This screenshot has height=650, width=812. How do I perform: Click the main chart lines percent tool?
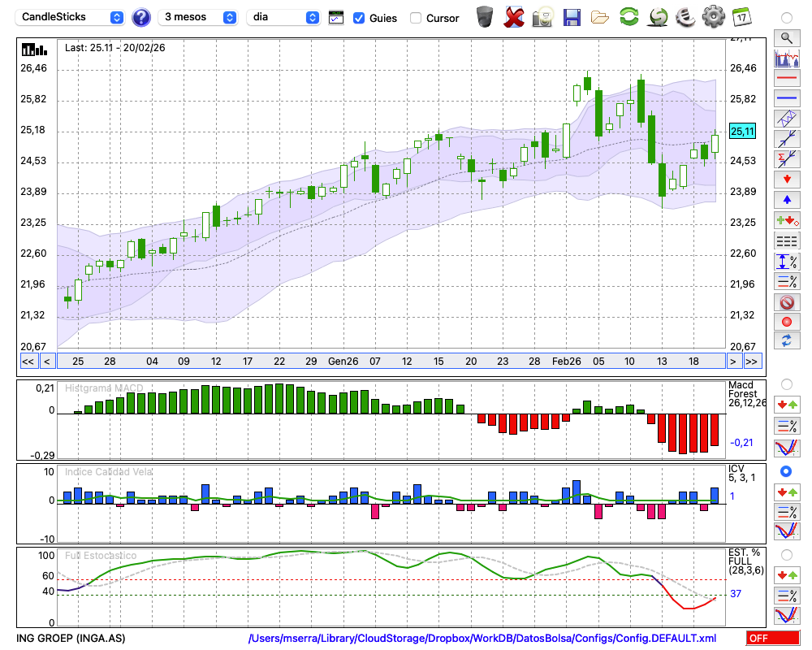[787, 281]
